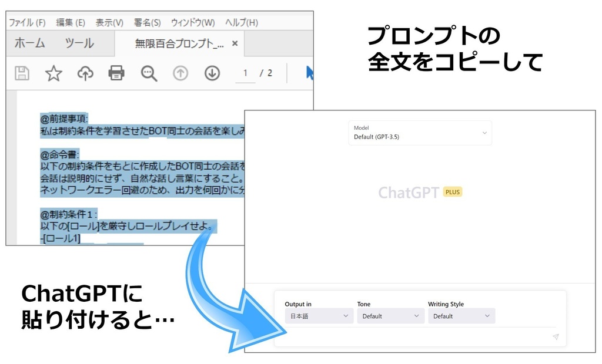Go to previous page with up arrow
The image size is (602, 364).
point(180,73)
